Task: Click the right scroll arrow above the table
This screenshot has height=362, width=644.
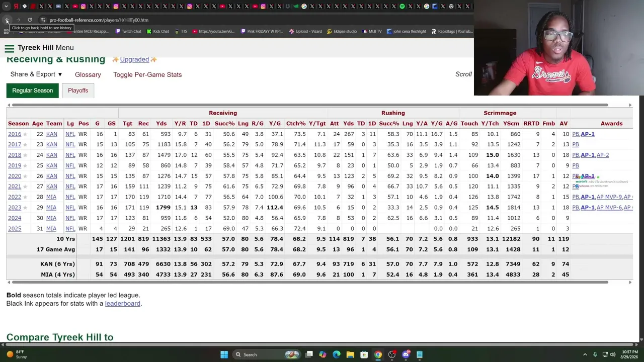Action: pyautogui.click(x=630, y=105)
